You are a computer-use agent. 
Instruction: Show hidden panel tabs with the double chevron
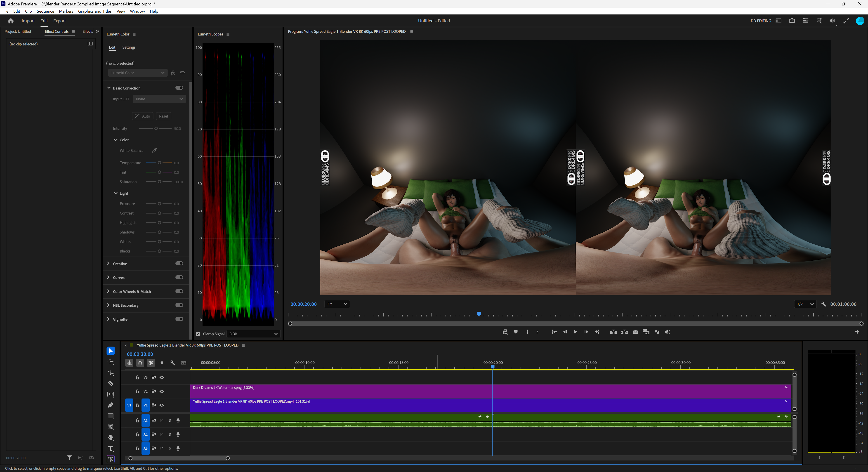pos(97,31)
